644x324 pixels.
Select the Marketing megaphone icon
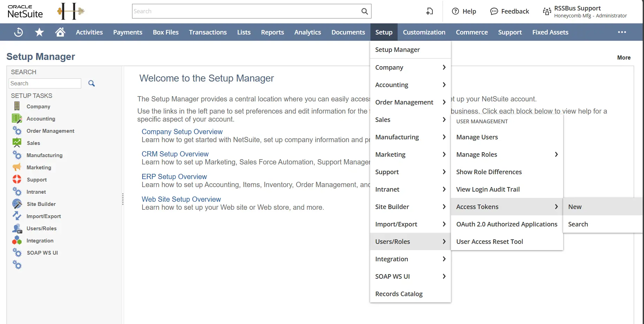pos(17,167)
